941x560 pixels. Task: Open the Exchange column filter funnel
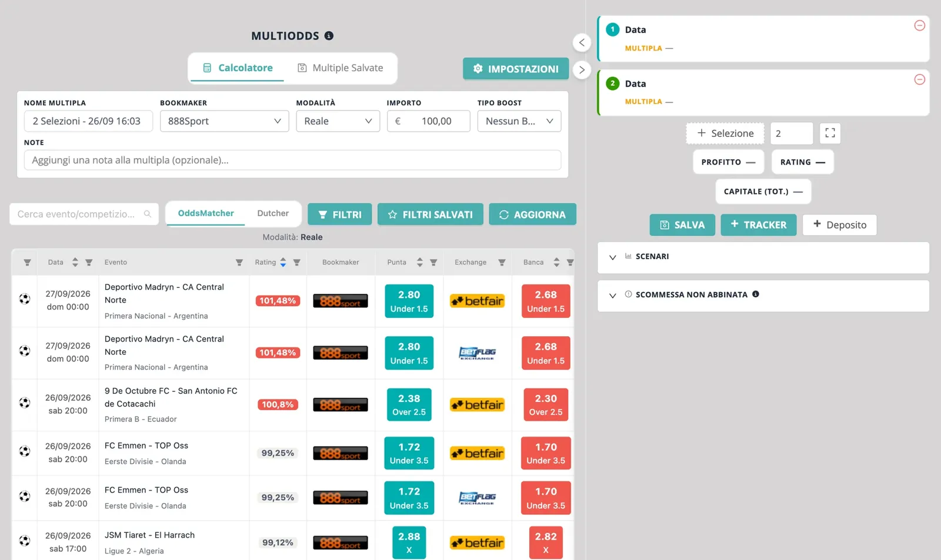tap(502, 262)
